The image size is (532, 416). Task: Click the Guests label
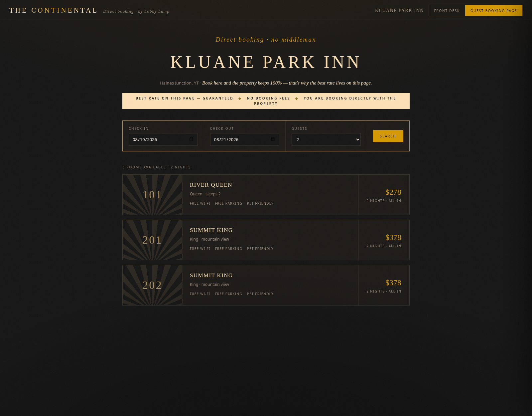299,128
